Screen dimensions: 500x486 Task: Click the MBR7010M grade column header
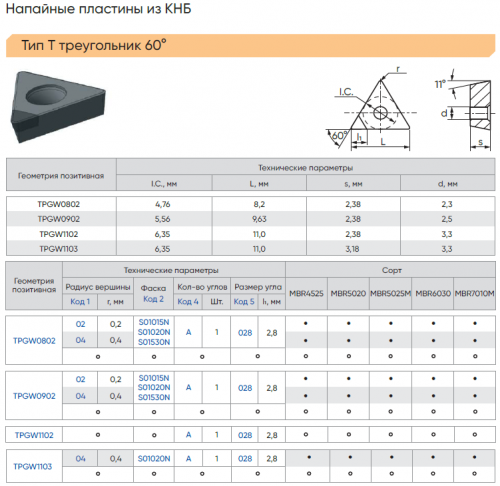pos(475,294)
